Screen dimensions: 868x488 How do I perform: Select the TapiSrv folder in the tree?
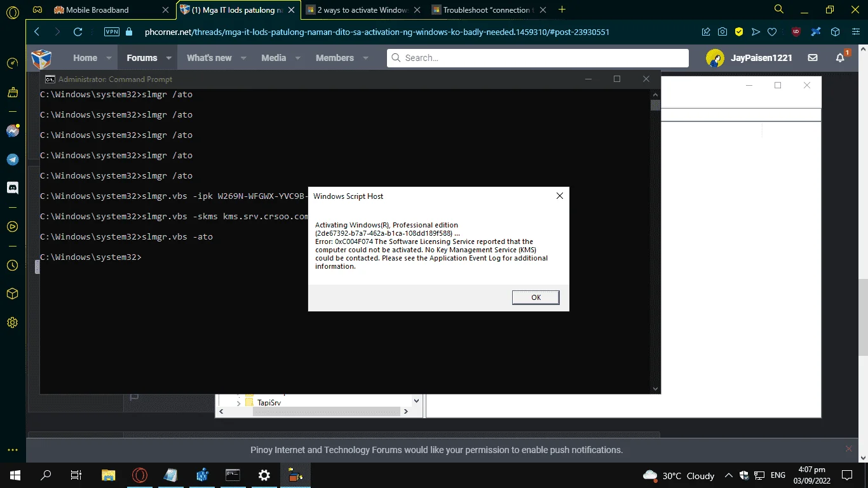269,403
